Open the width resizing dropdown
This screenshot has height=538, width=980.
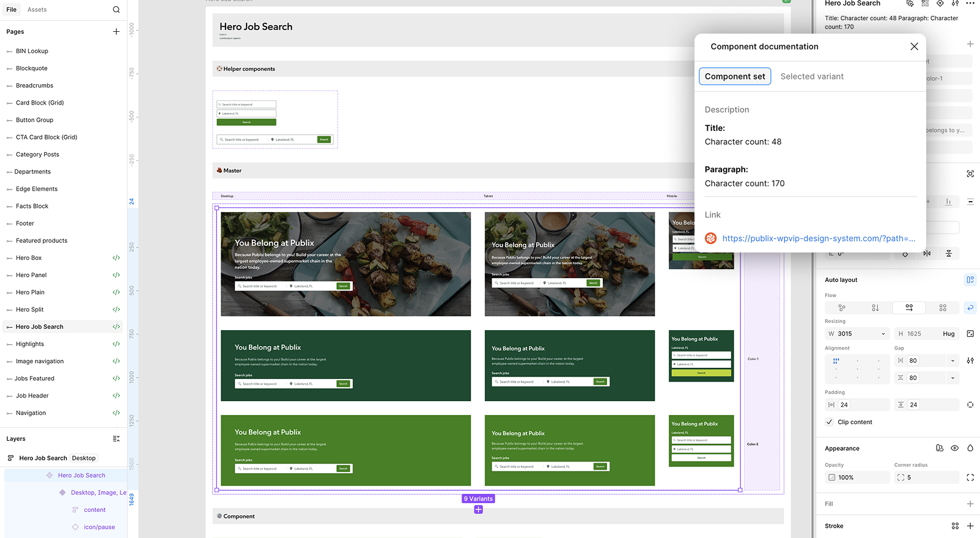coord(883,334)
